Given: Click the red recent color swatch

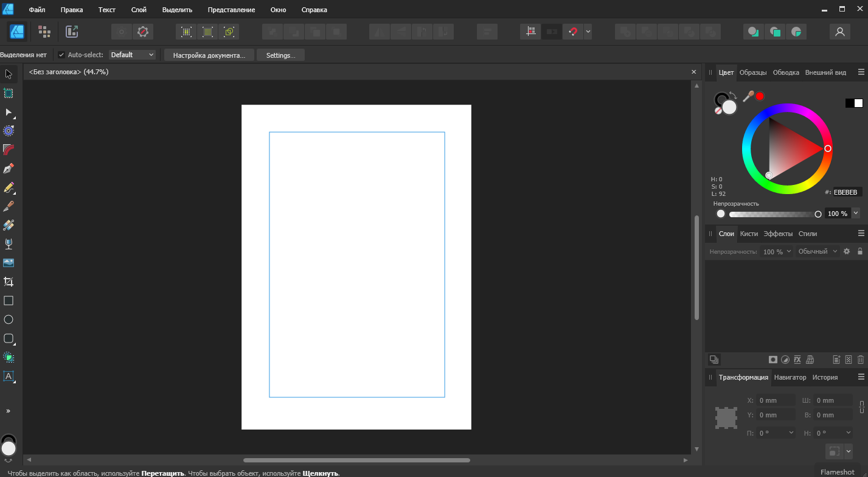Looking at the screenshot, I should 760,96.
